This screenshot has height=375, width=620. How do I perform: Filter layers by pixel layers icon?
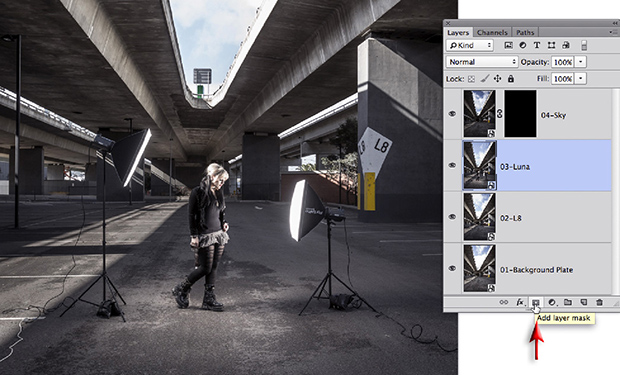coord(508,45)
